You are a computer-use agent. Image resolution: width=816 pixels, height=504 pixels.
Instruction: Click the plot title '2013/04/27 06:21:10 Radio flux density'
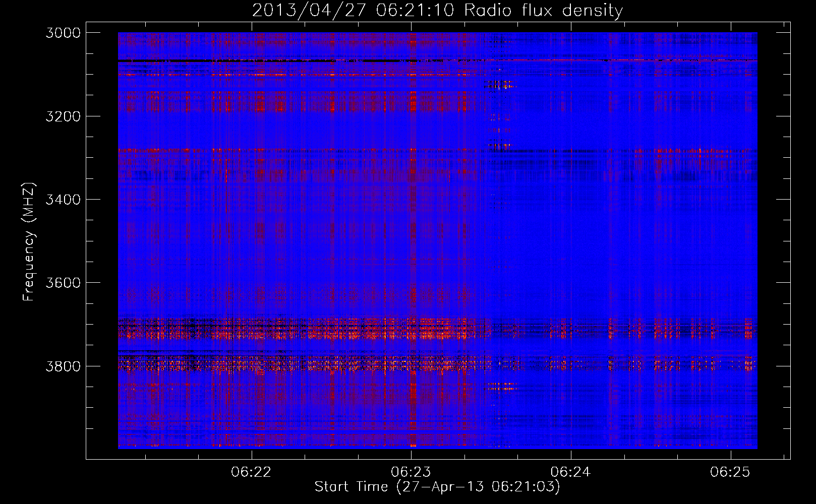437,10
